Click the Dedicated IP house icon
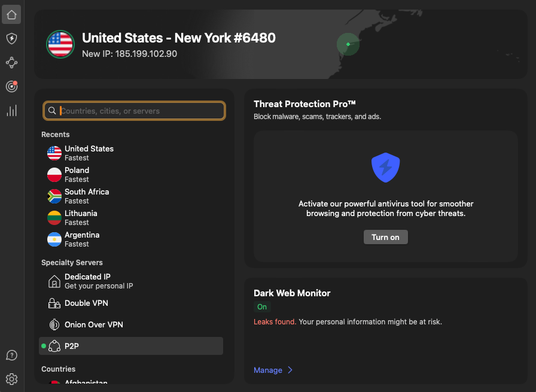 click(x=54, y=281)
